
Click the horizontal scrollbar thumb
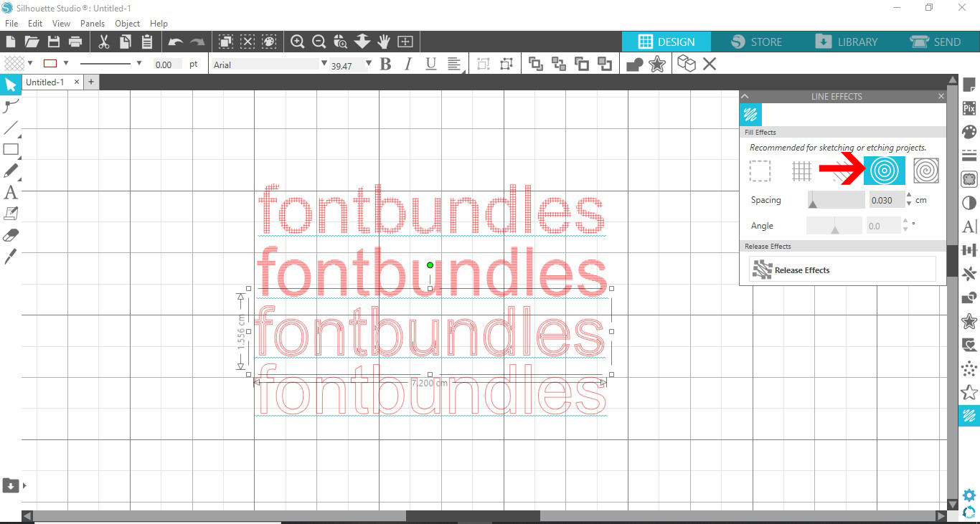473,516
